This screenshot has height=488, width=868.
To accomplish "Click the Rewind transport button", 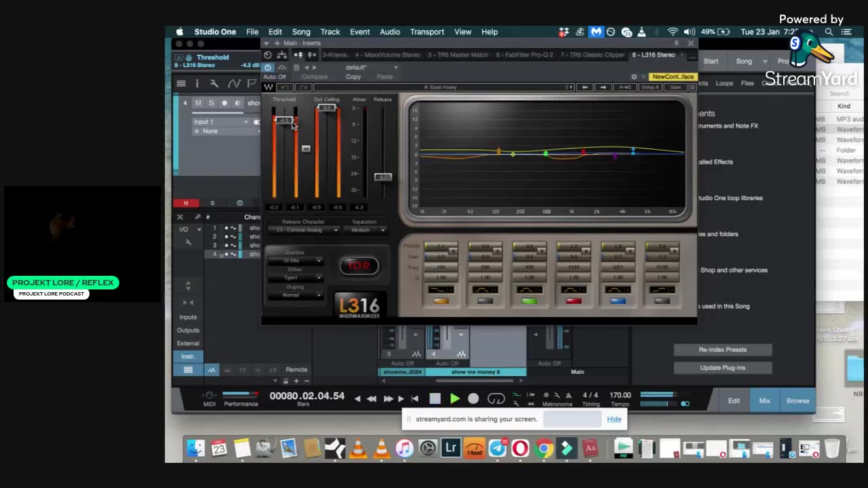I will pos(372,399).
